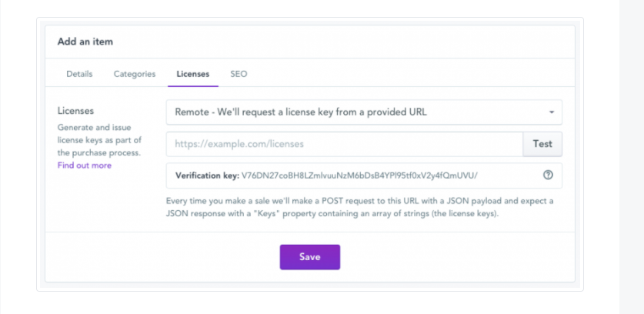Click the POST request explanation paragraph

click(360, 208)
